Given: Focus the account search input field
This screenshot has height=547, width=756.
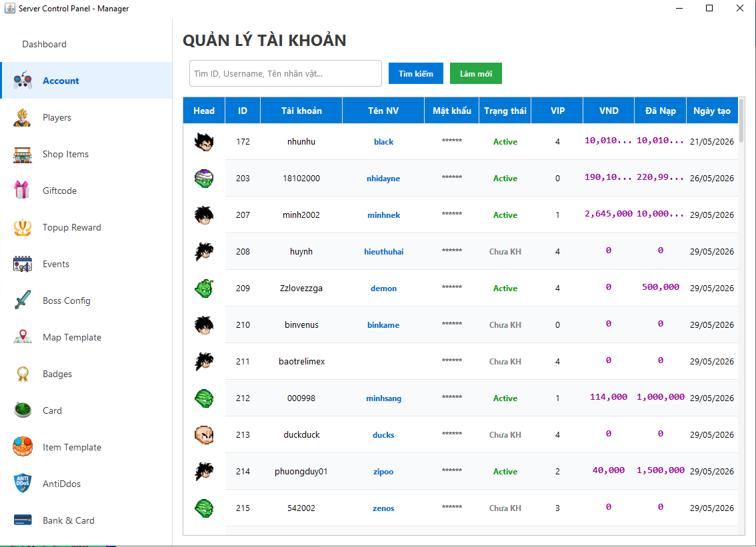Looking at the screenshot, I should pyautogui.click(x=285, y=73).
